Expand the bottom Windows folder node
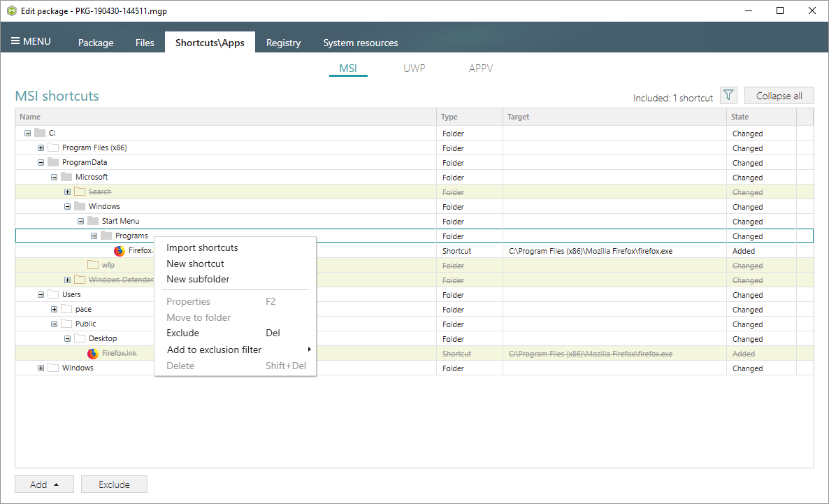Image resolution: width=829 pixels, height=504 pixels. pos(41,368)
